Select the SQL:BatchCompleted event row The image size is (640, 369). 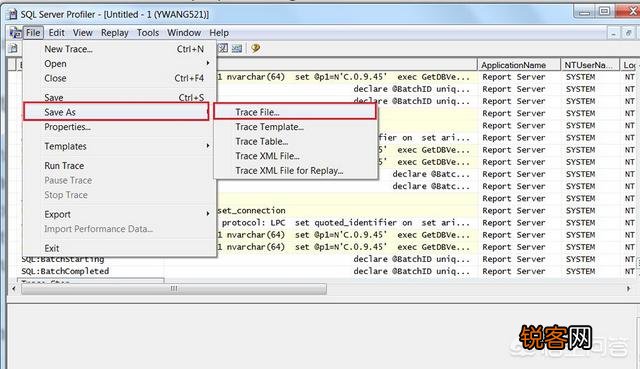(65, 271)
